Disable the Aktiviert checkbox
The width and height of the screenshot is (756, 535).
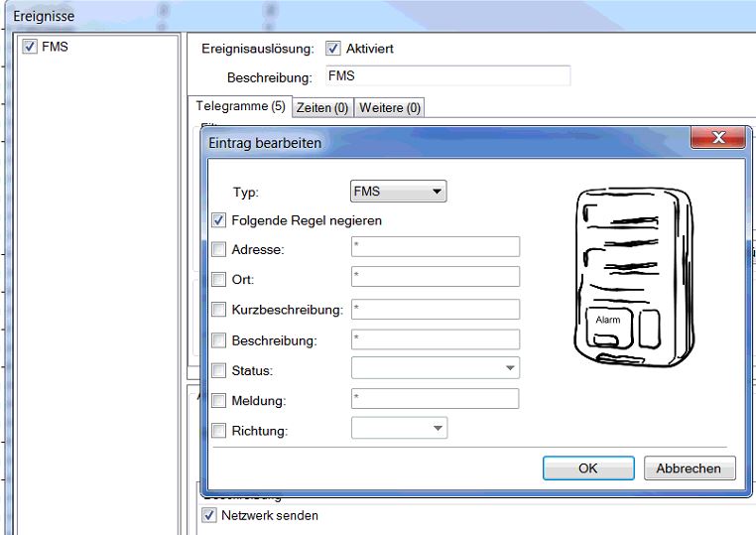[333, 49]
